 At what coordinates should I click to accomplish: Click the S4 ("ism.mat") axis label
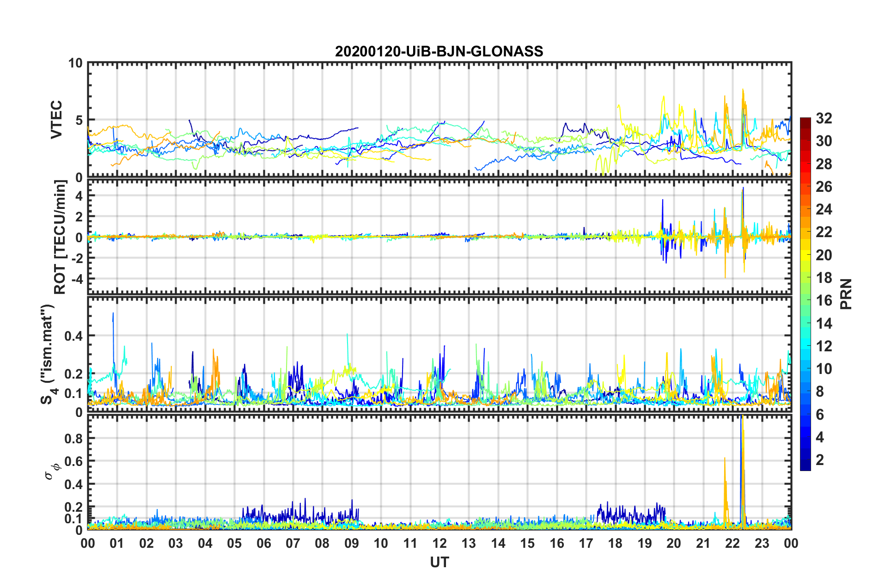coord(48,355)
